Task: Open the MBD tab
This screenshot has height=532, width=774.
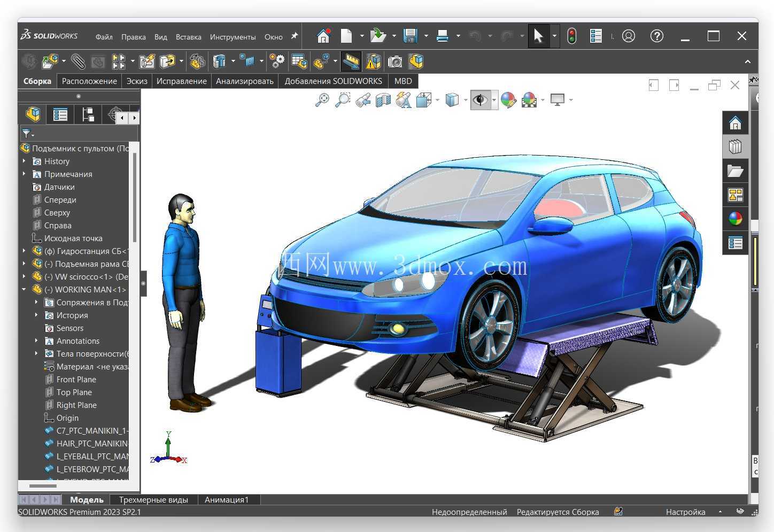Action: tap(403, 81)
